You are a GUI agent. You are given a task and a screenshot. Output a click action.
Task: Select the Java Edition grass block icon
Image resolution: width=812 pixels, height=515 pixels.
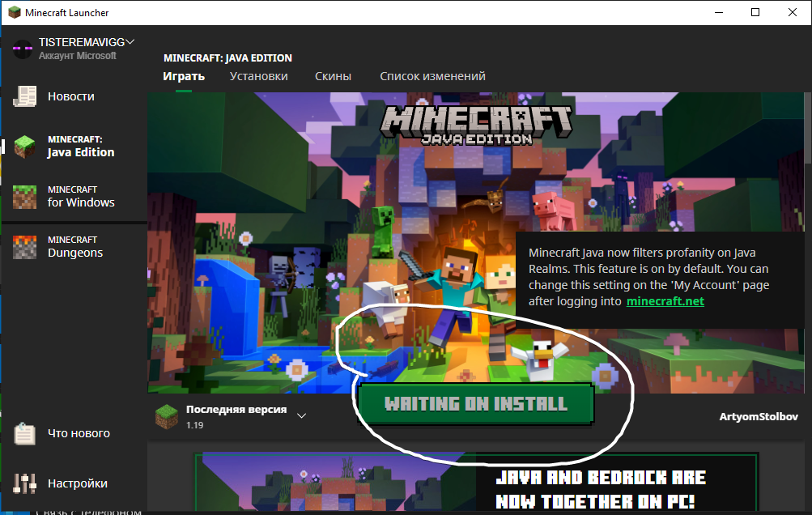pos(24,147)
